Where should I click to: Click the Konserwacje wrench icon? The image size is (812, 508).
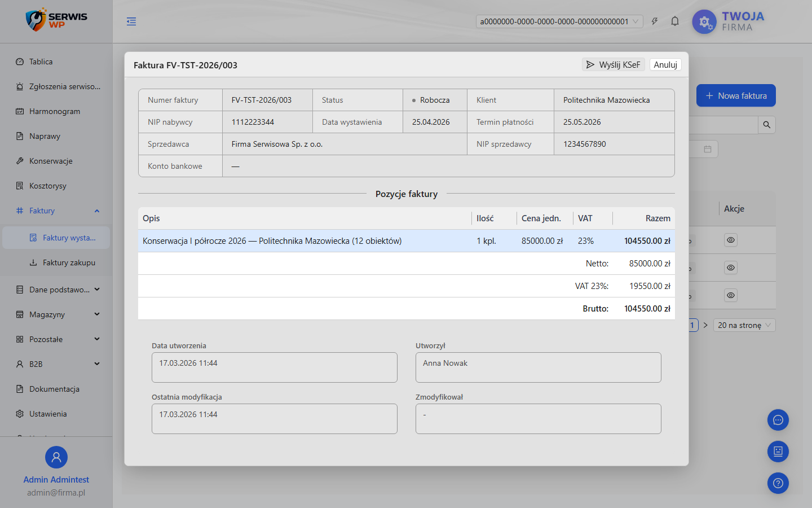(x=20, y=161)
